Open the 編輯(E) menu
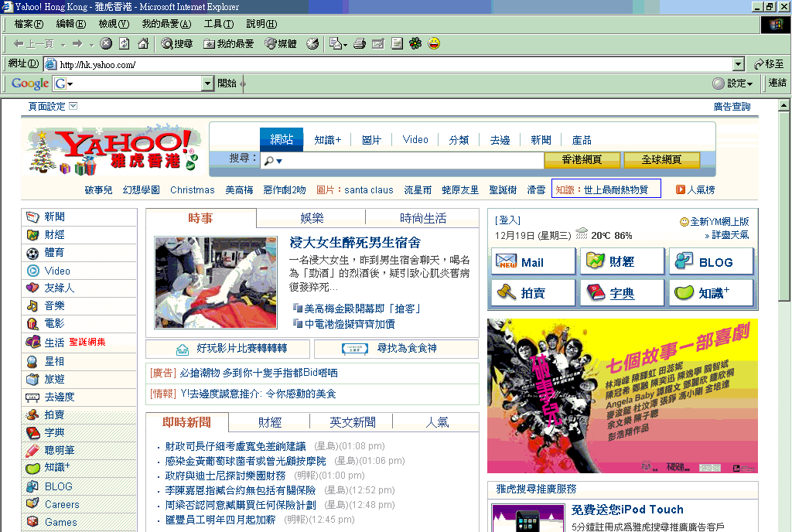The image size is (792, 532). pyautogui.click(x=70, y=24)
